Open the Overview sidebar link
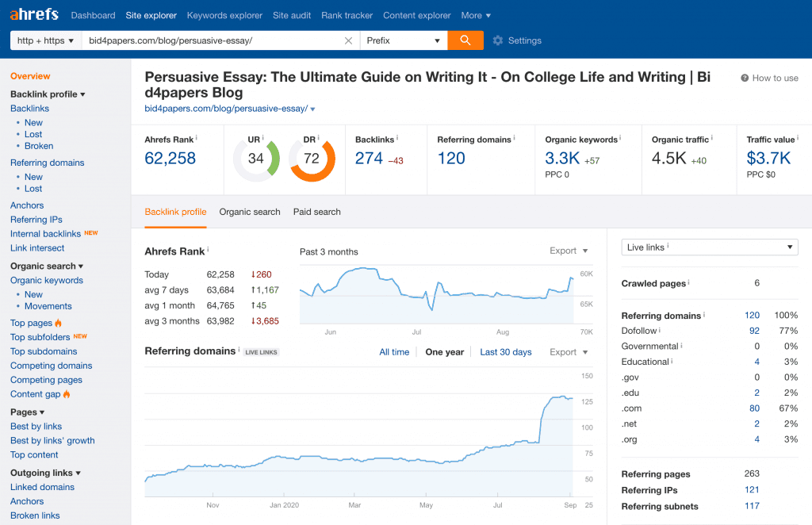This screenshot has width=812, height=525. pos(30,76)
